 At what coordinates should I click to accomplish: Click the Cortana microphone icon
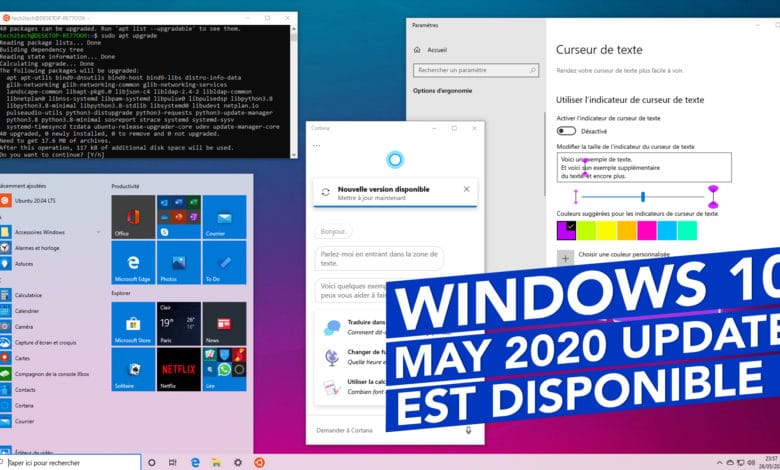tap(468, 430)
